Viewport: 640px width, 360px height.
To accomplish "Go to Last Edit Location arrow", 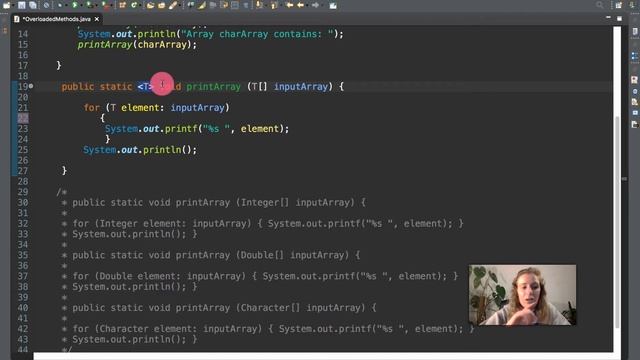I will [x=289, y=5].
